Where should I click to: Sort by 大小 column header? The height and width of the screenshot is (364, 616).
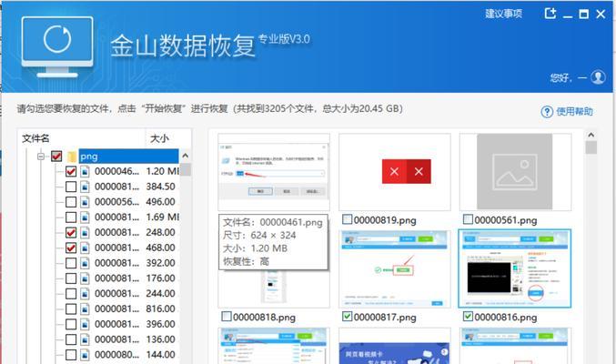pos(159,138)
